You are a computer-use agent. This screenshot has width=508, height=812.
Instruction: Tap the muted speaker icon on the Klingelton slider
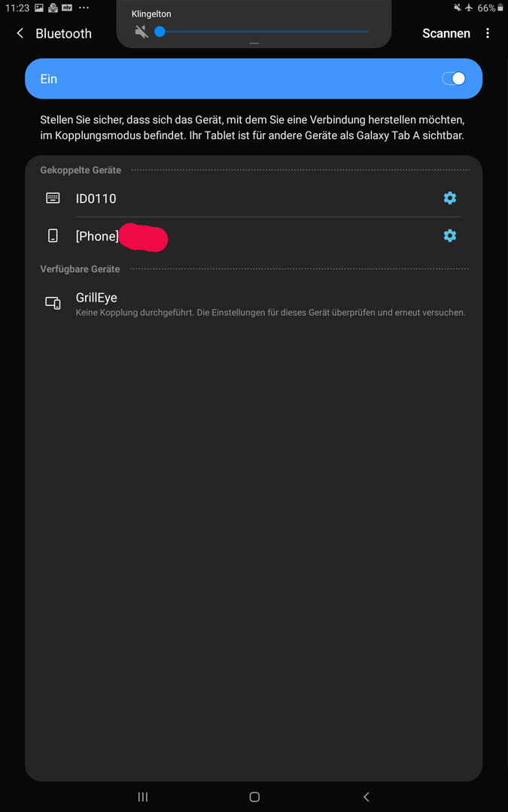(141, 32)
